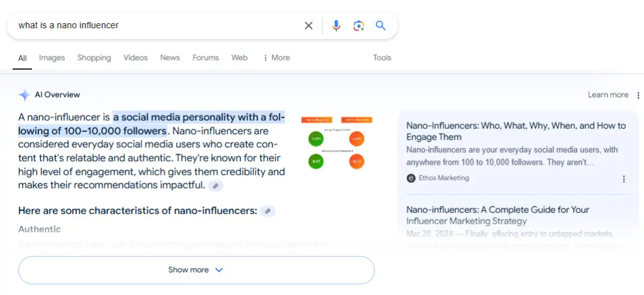
Task: Open three-dot menu for Ethos Marketing result
Action: pyautogui.click(x=624, y=179)
